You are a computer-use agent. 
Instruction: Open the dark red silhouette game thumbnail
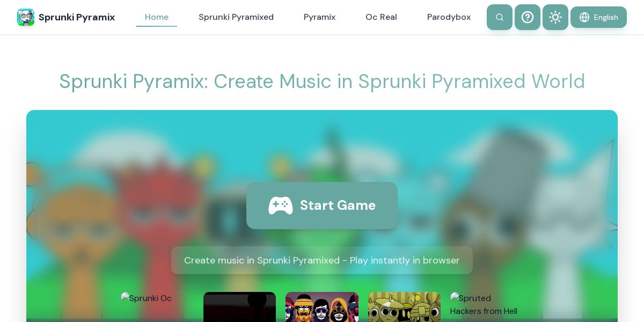pos(239,307)
